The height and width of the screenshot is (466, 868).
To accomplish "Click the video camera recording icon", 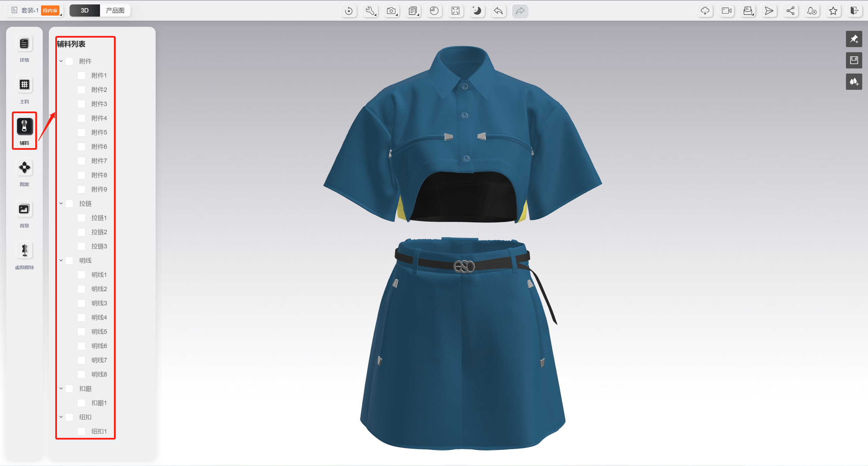I will [x=727, y=11].
